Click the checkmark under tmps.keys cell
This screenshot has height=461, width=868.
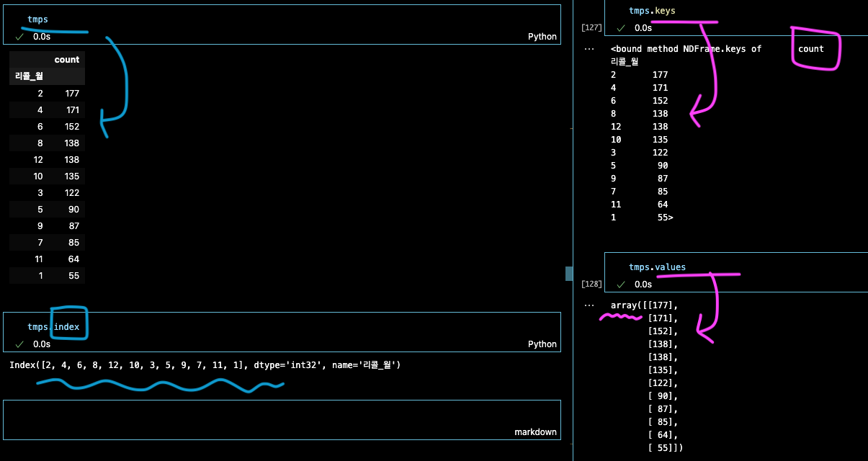(x=621, y=28)
